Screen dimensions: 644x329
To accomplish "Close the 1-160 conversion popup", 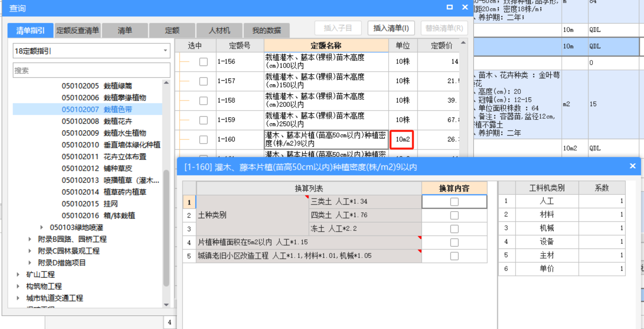I will click(x=633, y=166).
